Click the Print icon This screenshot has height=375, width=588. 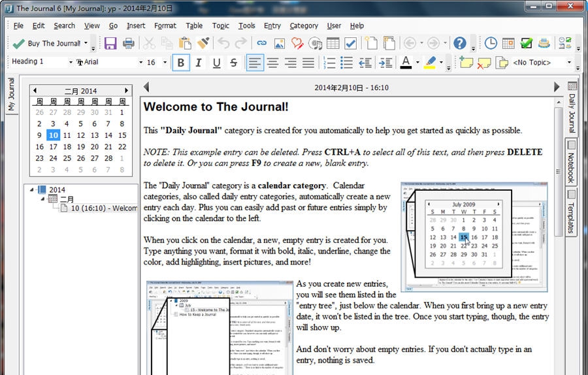click(128, 44)
